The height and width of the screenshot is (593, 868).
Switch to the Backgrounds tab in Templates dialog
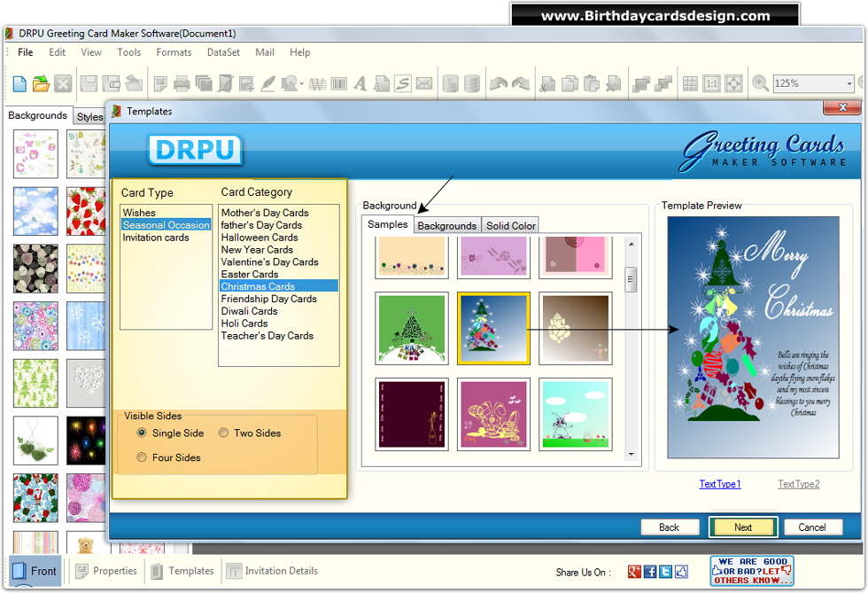tap(447, 225)
